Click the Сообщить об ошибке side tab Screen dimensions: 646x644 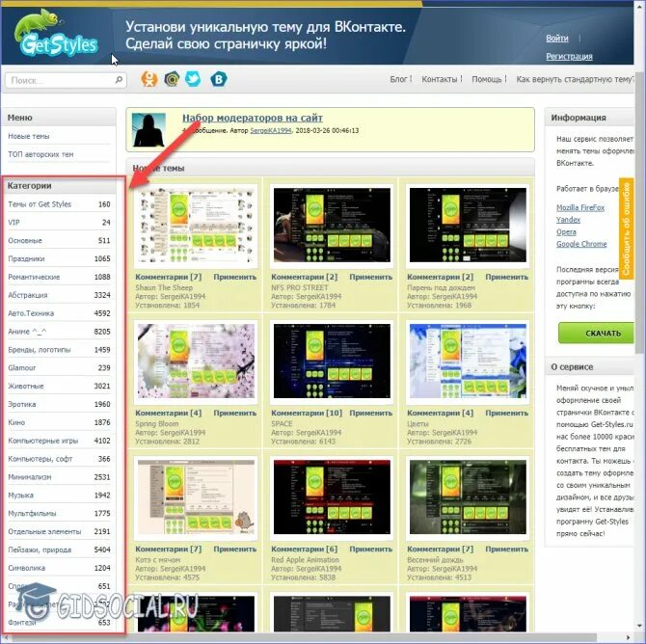(x=626, y=228)
